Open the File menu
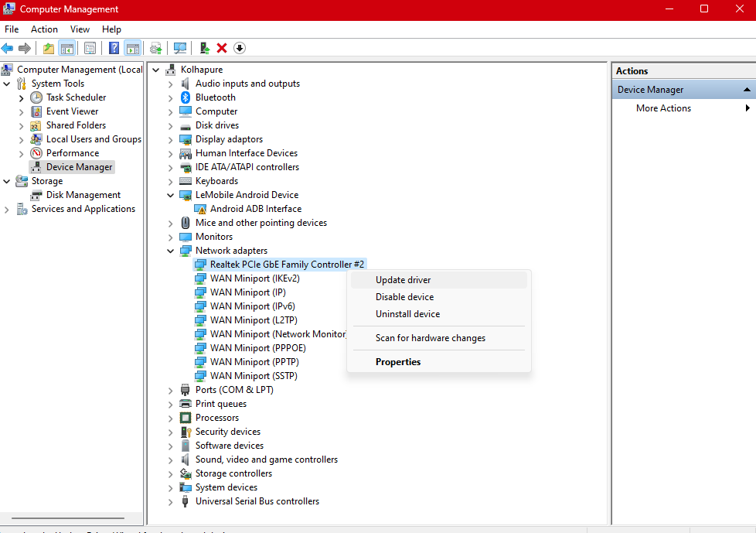 (x=12, y=29)
